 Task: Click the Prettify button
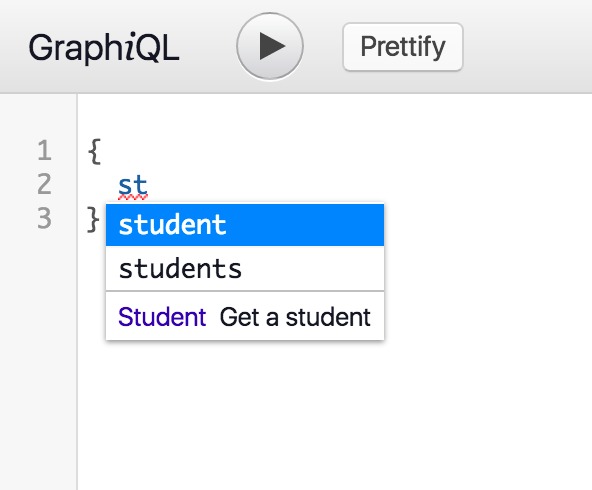(x=403, y=46)
